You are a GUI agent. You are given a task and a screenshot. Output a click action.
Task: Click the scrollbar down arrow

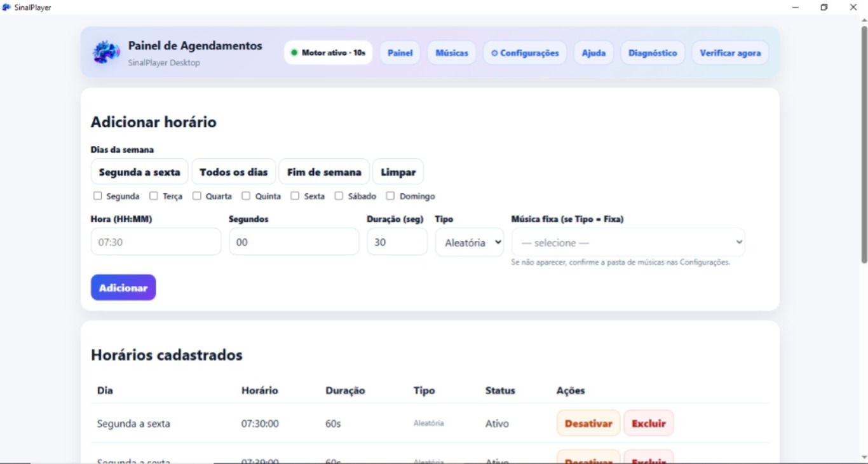864,457
